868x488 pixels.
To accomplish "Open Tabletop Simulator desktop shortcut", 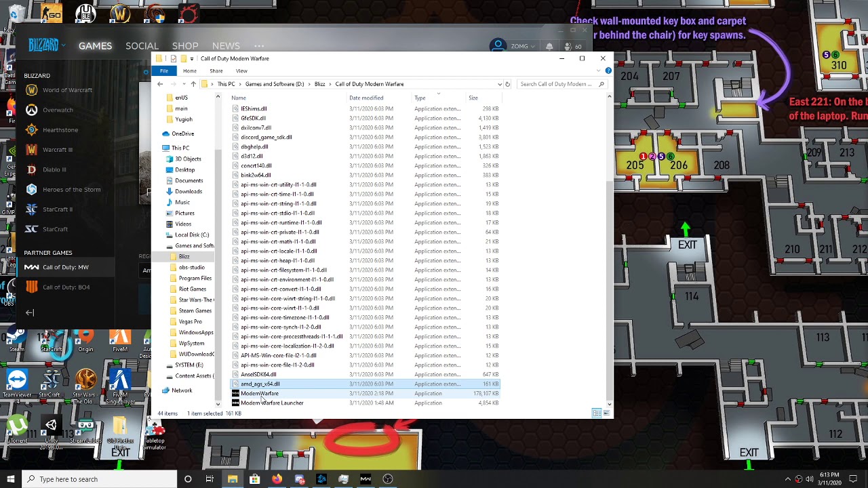I will point(155,434).
